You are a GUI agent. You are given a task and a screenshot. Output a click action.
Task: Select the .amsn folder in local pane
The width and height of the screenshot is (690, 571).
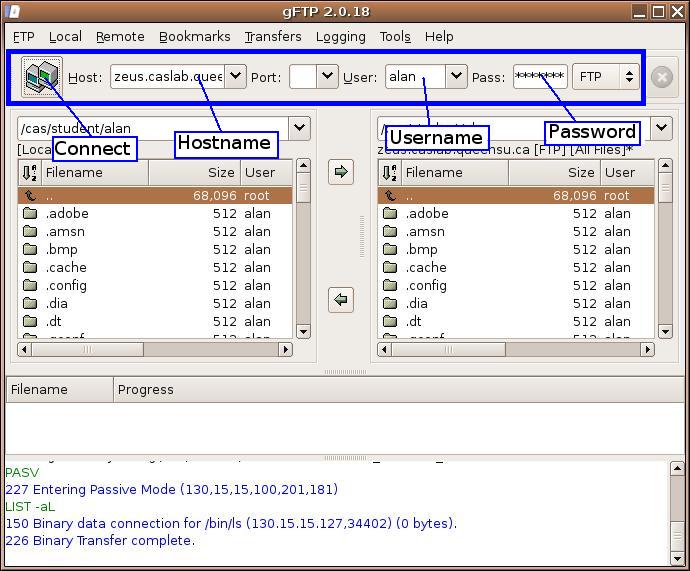[x=155, y=232]
